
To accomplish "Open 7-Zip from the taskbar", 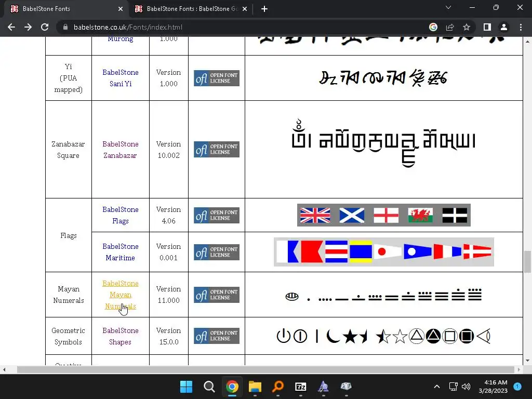I will click(301, 387).
